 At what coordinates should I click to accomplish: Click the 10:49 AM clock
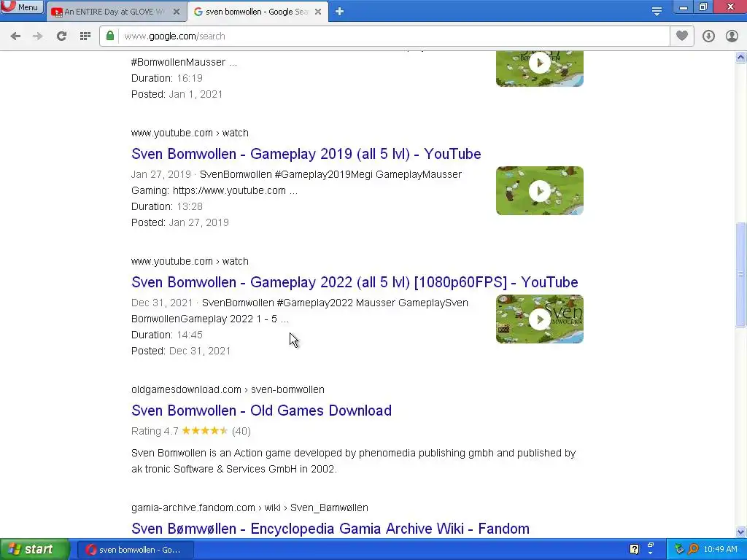(720, 550)
